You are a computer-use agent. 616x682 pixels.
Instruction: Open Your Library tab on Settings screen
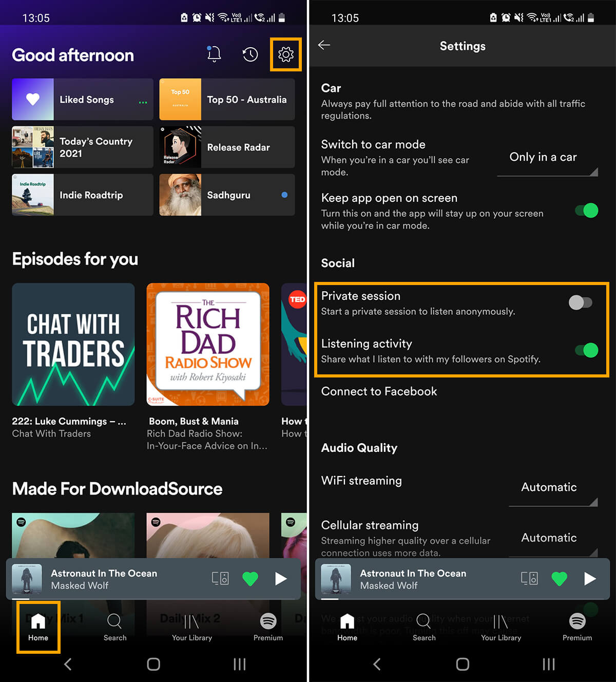[500, 627]
